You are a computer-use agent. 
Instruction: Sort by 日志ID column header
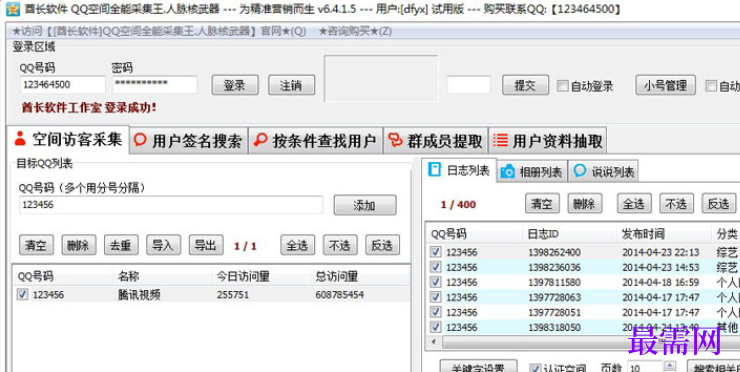coord(569,234)
